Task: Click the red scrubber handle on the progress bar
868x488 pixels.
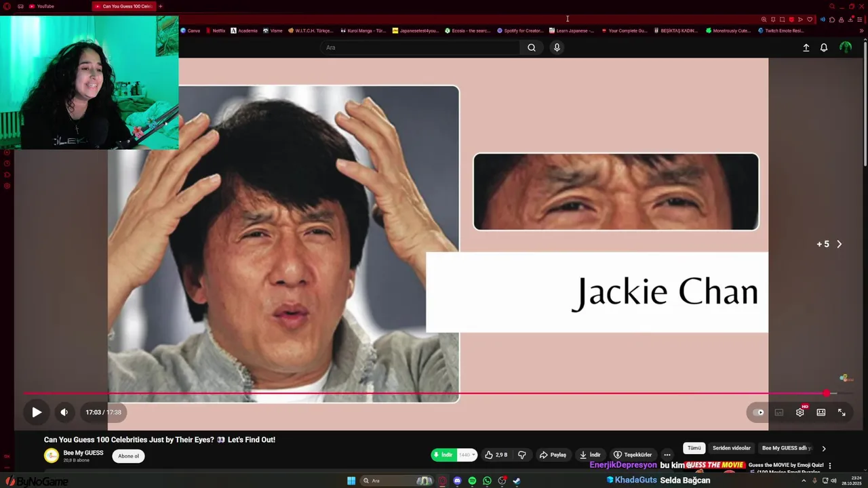Action: click(827, 393)
